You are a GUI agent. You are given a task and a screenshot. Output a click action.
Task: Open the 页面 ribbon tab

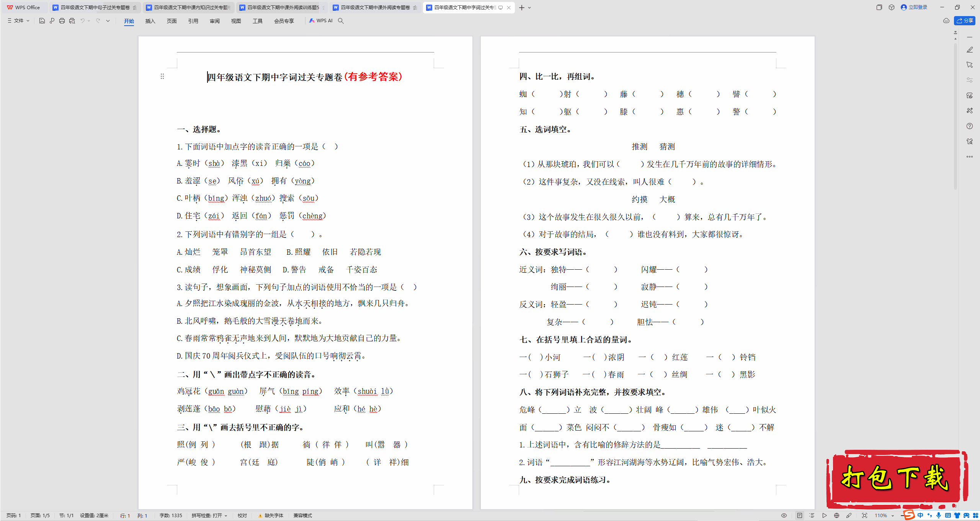(x=172, y=21)
